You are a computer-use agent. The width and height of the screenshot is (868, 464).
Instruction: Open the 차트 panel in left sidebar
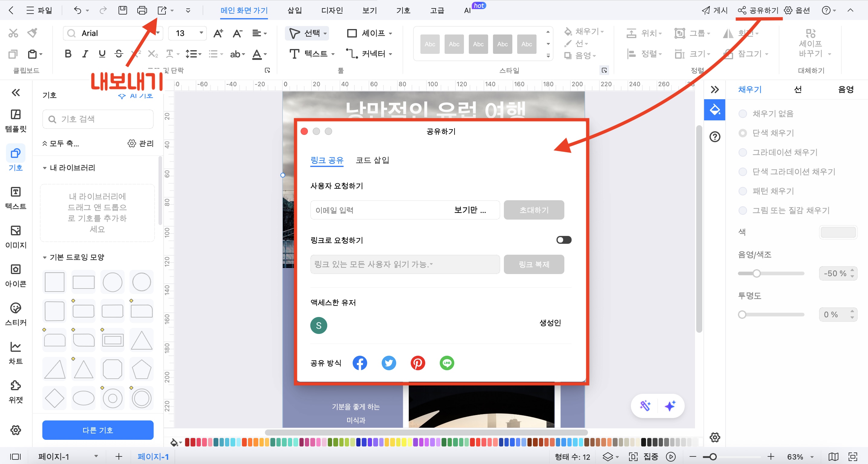(x=15, y=351)
